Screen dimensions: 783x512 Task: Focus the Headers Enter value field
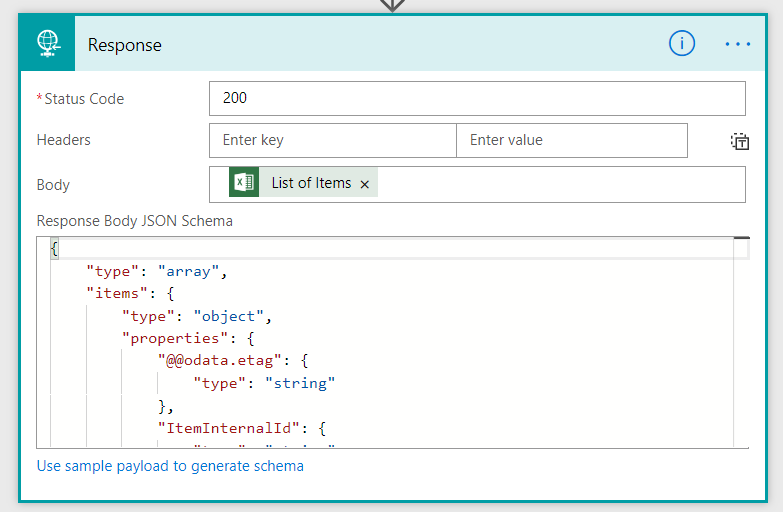pyautogui.click(x=571, y=140)
